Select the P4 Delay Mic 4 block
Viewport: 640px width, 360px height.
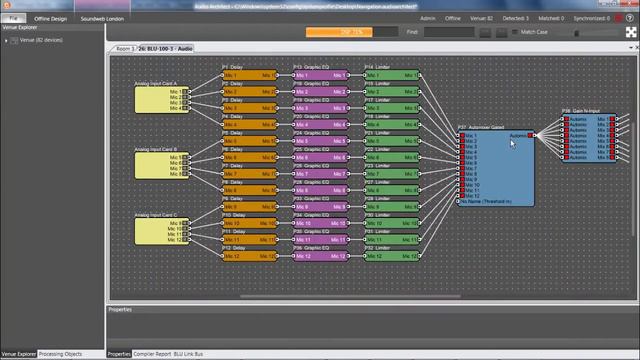point(249,124)
